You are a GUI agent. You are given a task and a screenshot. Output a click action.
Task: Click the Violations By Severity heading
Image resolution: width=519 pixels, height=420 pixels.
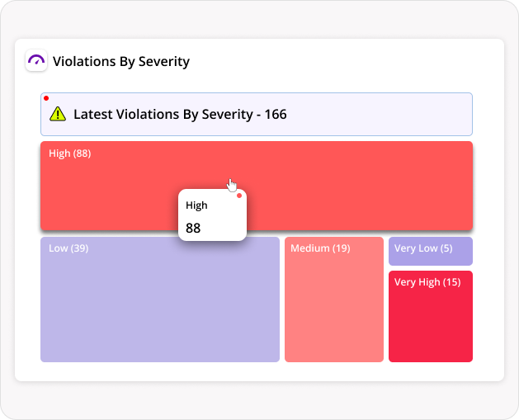121,61
